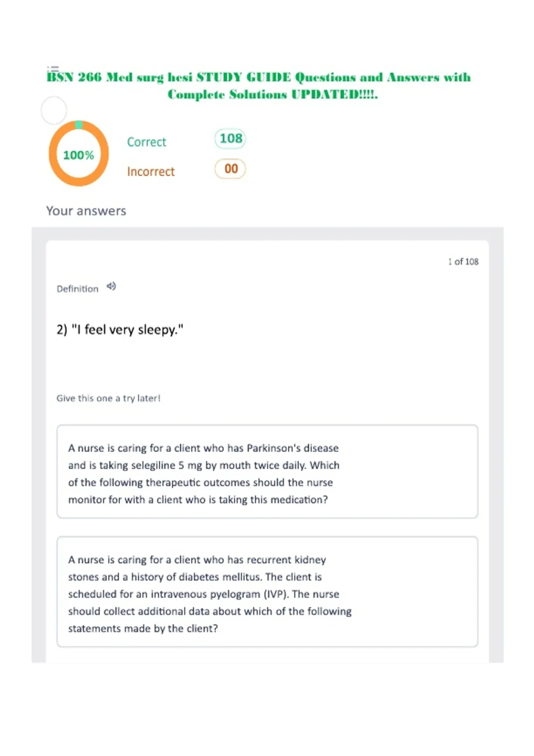Screen dimensions: 534x756
Task: Click the BSN 266 Med surg hesi title line
Action: tap(259, 77)
